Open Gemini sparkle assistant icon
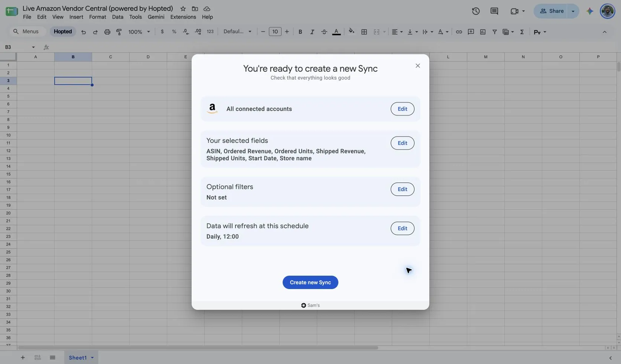621x364 pixels. (590, 11)
